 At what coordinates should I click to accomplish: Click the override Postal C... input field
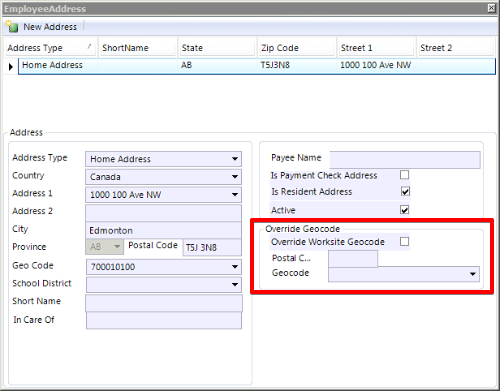[x=353, y=259]
